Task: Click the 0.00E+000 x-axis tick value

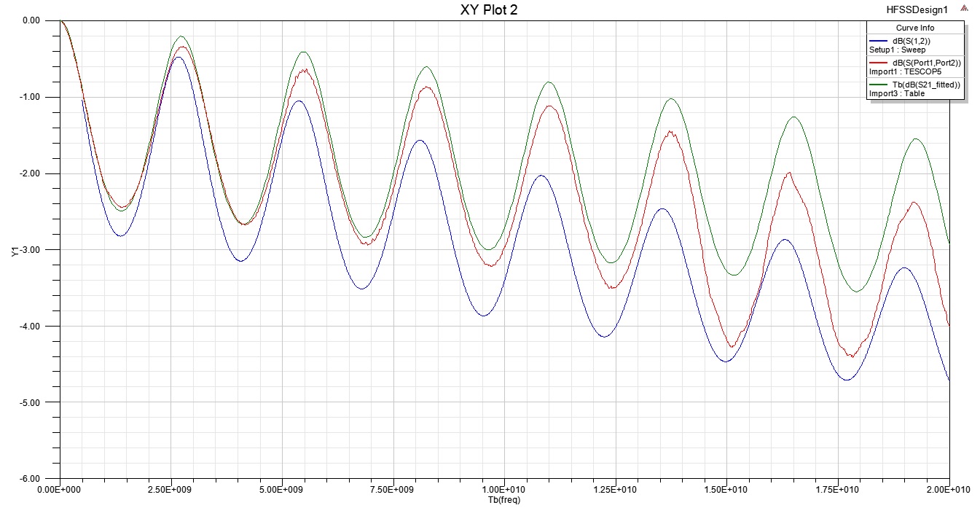Action: [60, 489]
